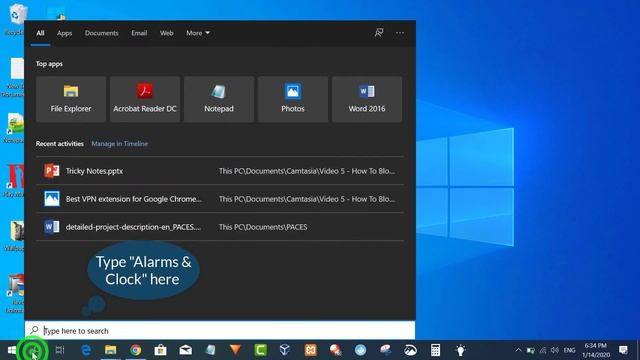This screenshot has width=640, height=360.
Task: Open Task View on the taskbar
Action: [x=60, y=350]
